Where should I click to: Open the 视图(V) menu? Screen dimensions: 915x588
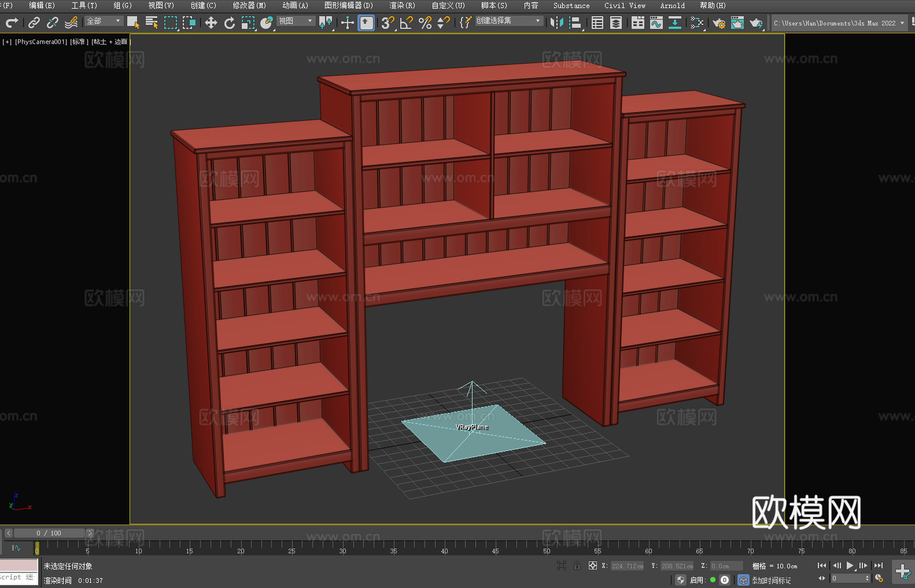click(161, 5)
